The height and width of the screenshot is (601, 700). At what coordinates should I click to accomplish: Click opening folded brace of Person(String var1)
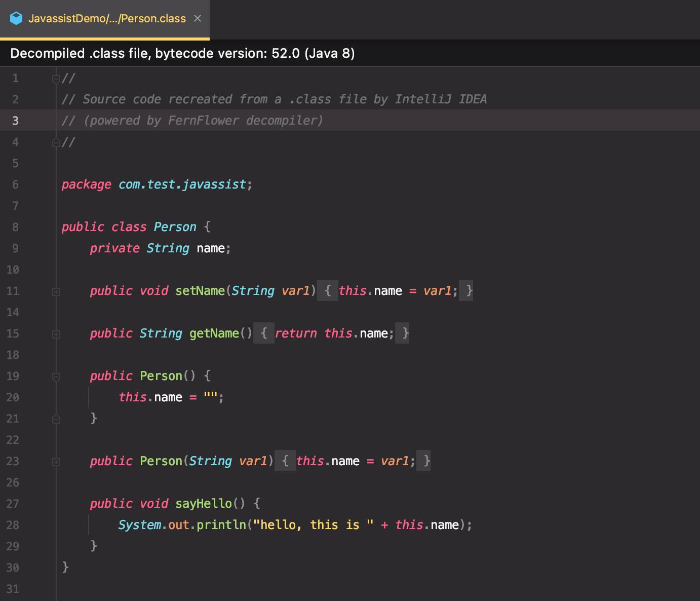[x=285, y=461]
